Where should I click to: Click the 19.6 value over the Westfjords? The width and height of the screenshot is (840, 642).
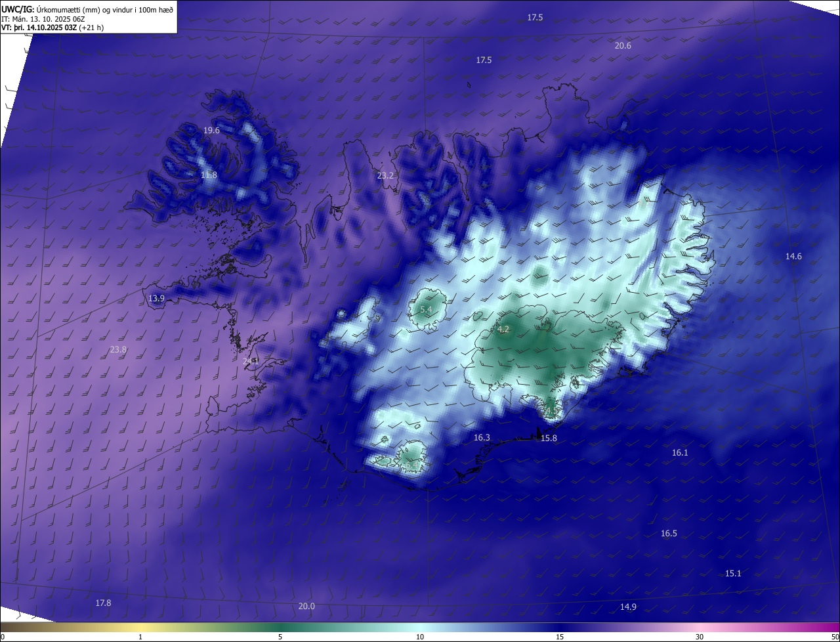click(211, 131)
